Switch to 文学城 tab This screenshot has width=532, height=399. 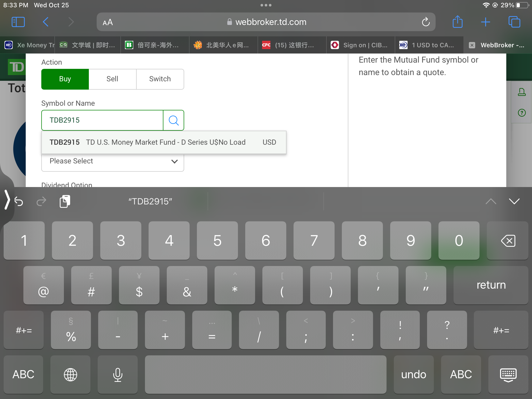[x=88, y=45]
